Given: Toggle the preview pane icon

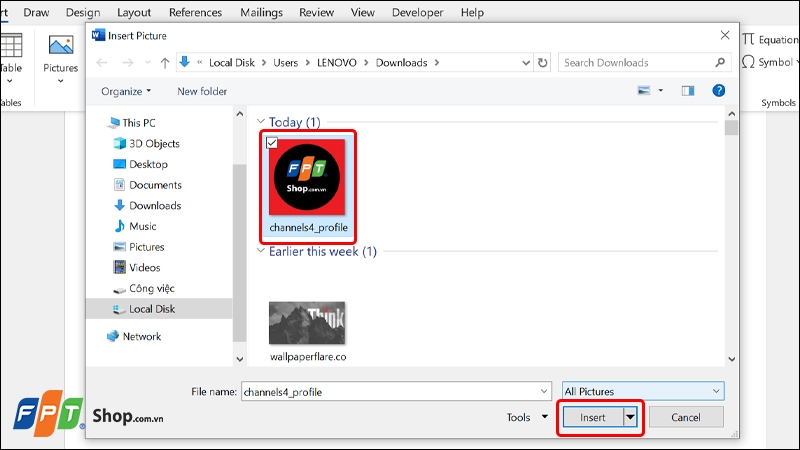Looking at the screenshot, I should point(688,91).
